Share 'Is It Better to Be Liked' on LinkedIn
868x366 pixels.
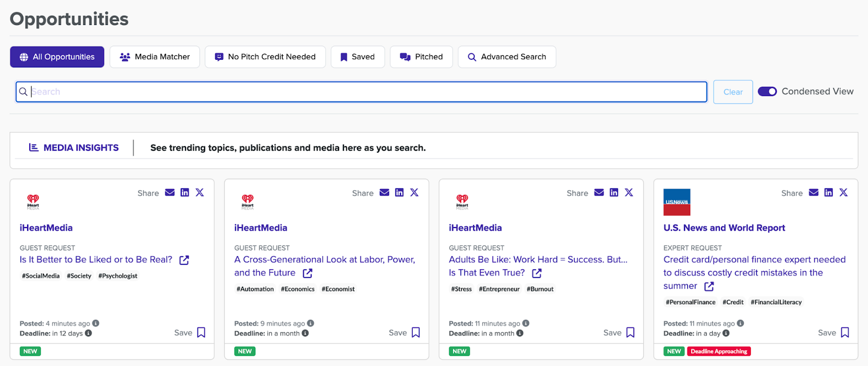185,193
